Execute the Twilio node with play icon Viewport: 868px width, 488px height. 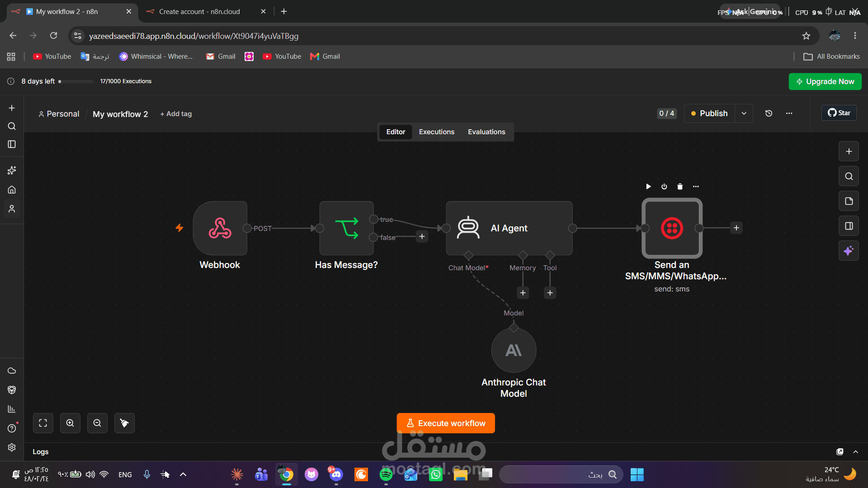648,187
